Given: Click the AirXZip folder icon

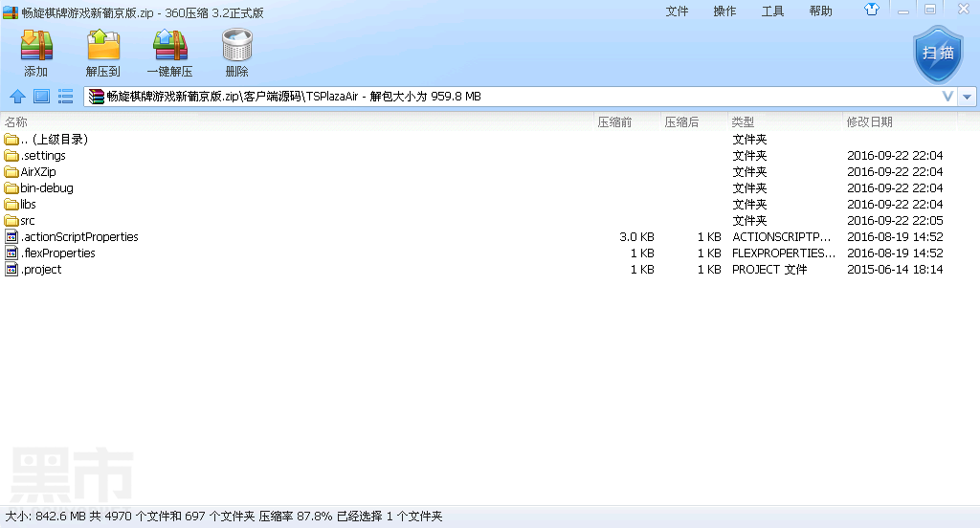Looking at the screenshot, I should (x=11, y=172).
